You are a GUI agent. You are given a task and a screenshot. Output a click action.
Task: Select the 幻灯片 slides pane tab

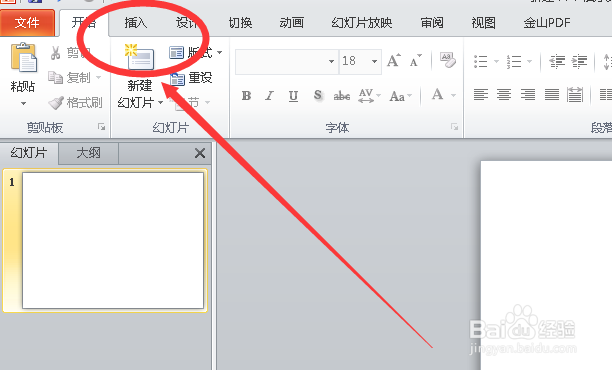[29, 153]
